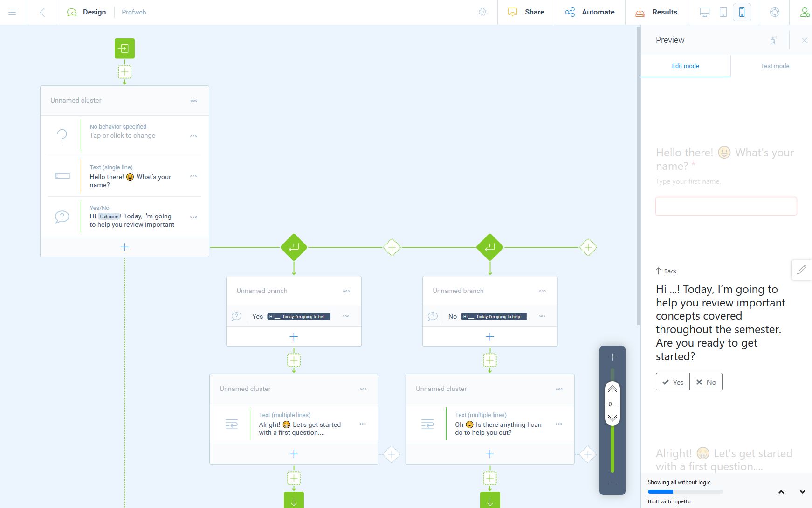Open options for What's your name block
Image resolution: width=812 pixels, height=508 pixels.
[194, 176]
